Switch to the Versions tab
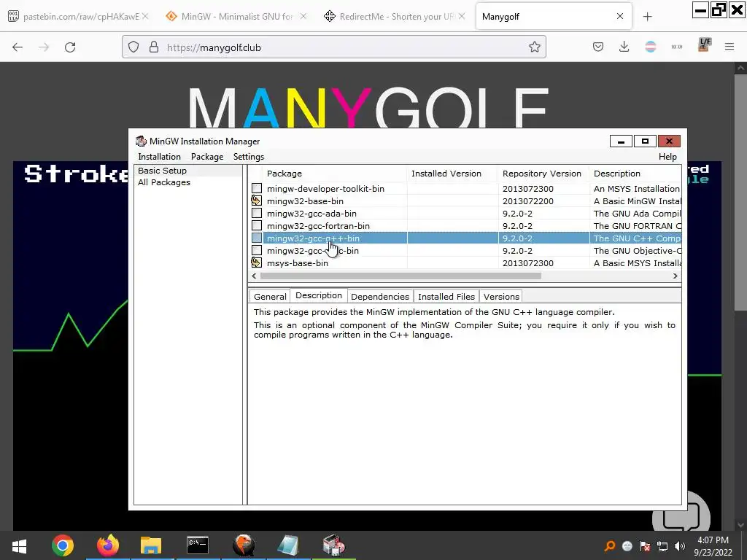This screenshot has width=747, height=560. [501, 297]
